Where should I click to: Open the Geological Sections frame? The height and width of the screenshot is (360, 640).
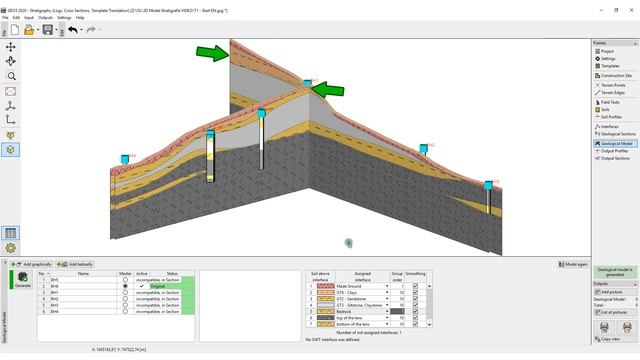[615, 134]
